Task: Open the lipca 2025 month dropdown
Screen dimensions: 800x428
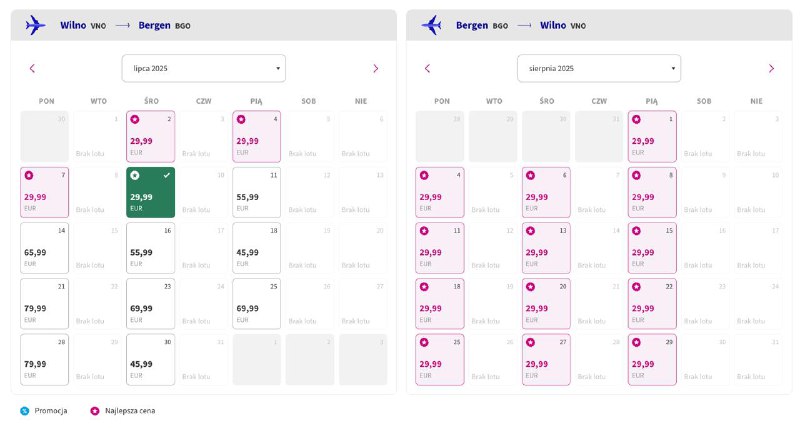Action: tap(204, 68)
